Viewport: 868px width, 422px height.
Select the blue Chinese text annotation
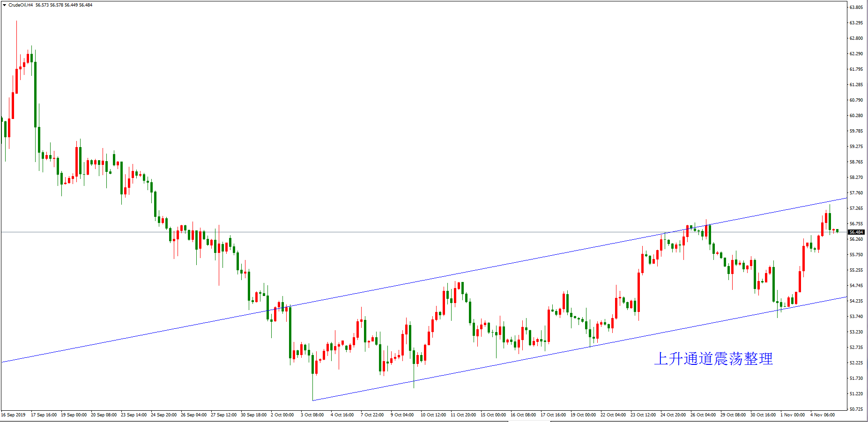click(x=713, y=359)
